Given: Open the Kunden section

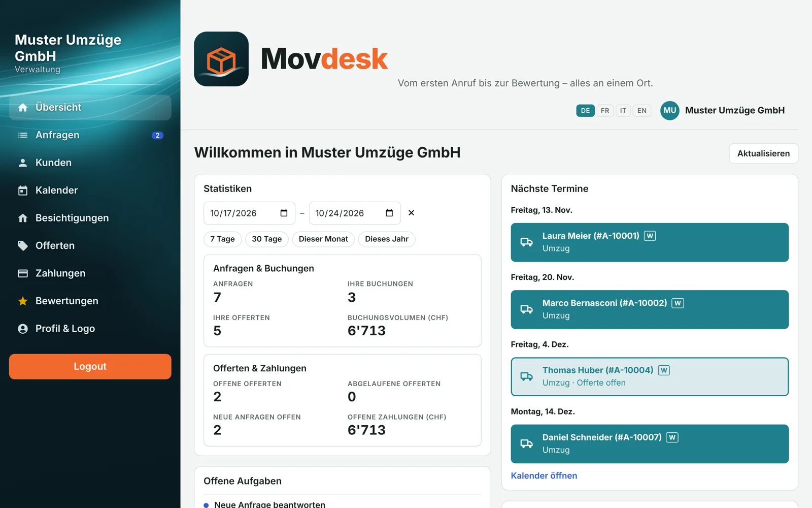Looking at the screenshot, I should 90,163.
